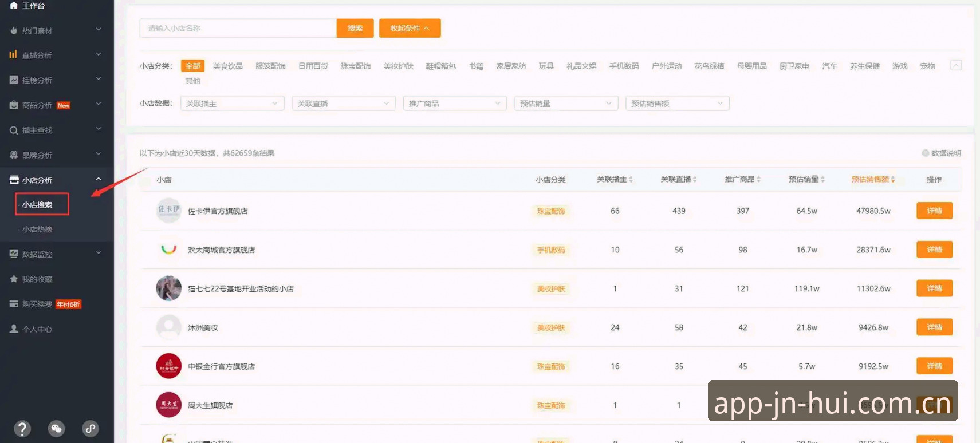Click the 欢太商城官方旗舰店 shop logo

pyautogui.click(x=168, y=250)
